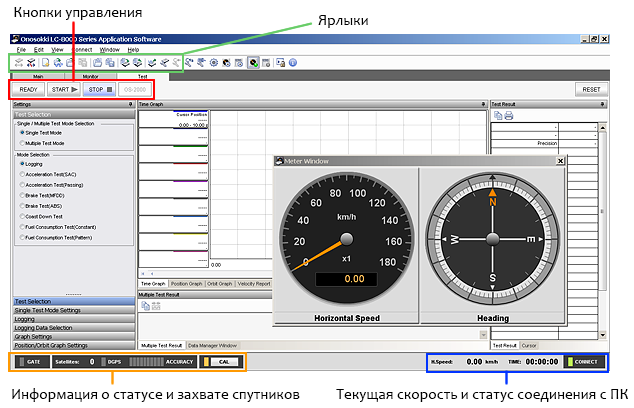Click the CONNECT status button

[584, 361]
